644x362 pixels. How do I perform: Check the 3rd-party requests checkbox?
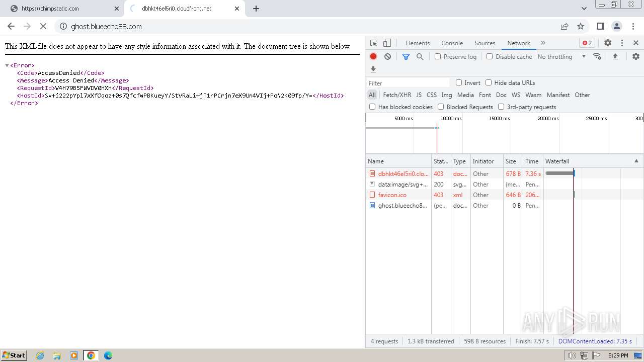pyautogui.click(x=501, y=107)
